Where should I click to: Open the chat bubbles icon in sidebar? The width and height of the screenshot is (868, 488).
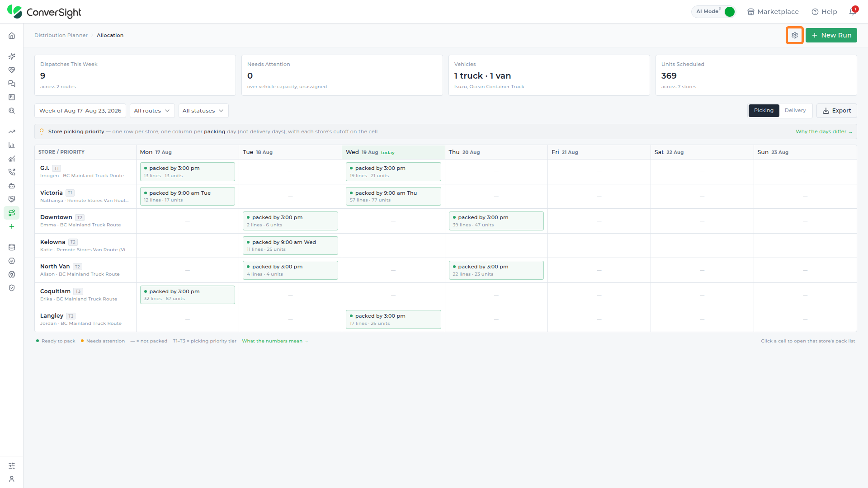tap(12, 84)
